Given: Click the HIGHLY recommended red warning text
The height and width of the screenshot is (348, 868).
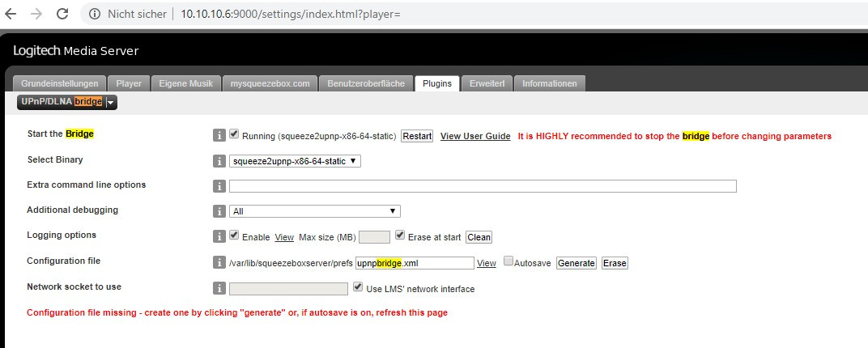Looking at the screenshot, I should 674,136.
